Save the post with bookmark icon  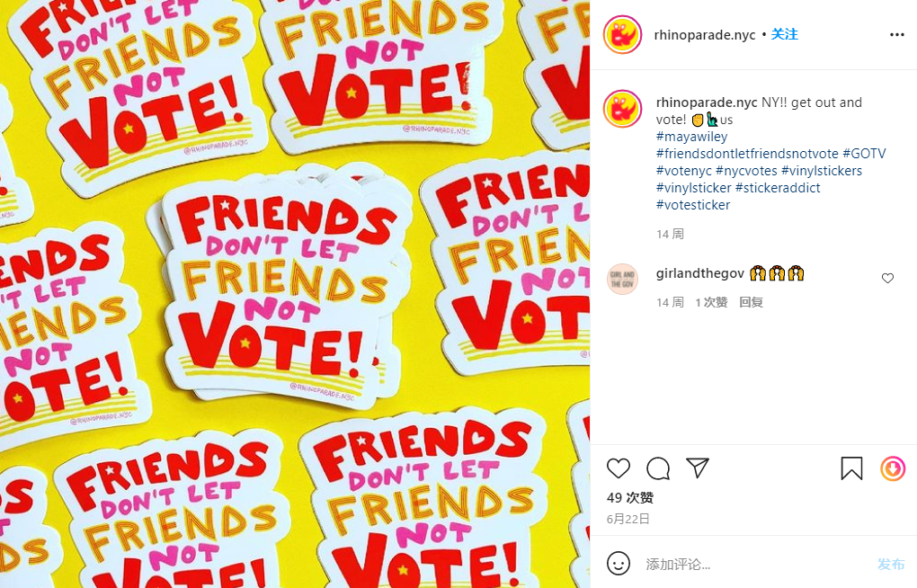(851, 468)
